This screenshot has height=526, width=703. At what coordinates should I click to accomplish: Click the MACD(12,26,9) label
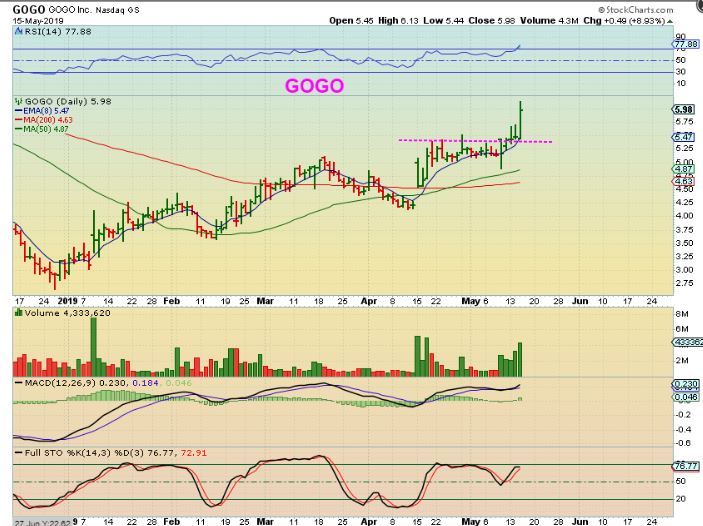click(x=61, y=383)
